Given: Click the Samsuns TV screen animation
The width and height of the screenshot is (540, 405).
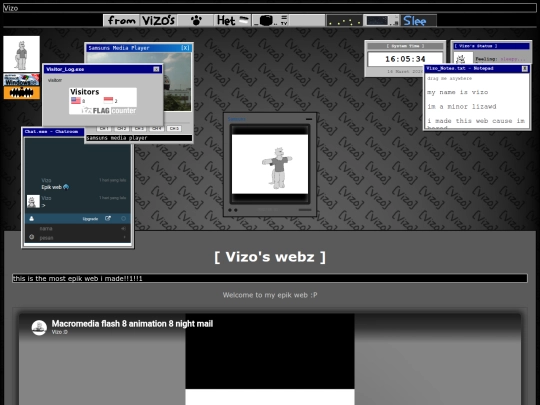Looking at the screenshot, I should pyautogui.click(x=270, y=164).
